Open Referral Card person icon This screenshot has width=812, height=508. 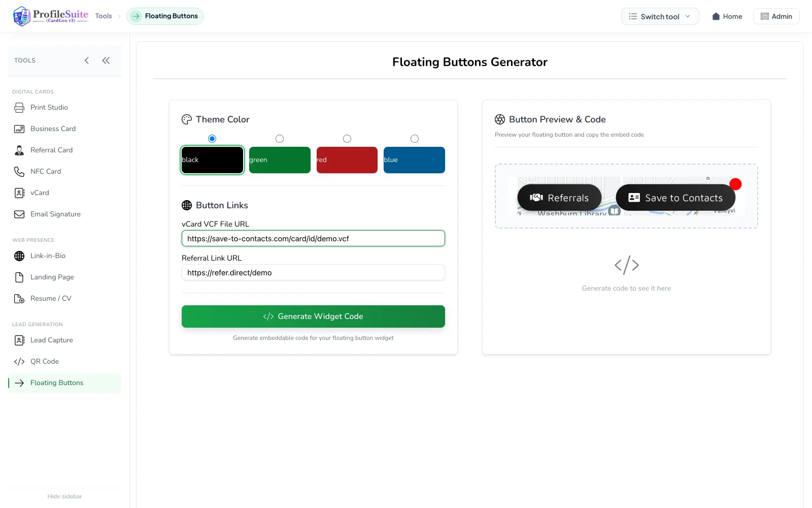19,150
